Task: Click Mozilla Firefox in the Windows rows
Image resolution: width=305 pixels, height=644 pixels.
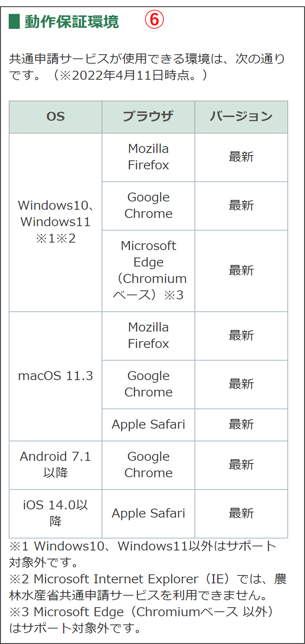Action: [148, 157]
